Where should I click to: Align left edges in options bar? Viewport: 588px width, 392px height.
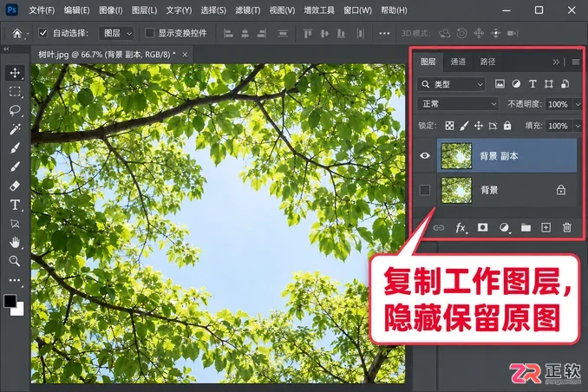pos(228,33)
